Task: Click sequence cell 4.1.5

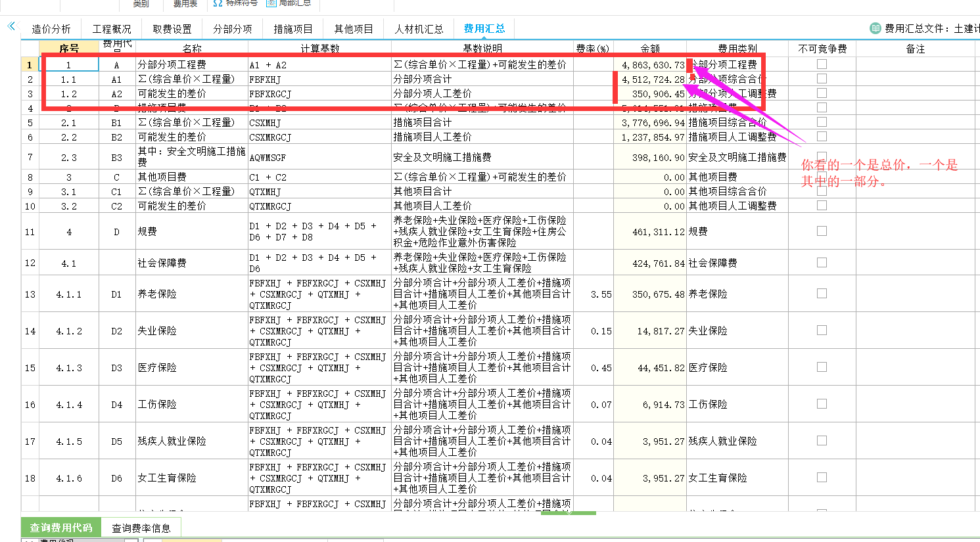Action: (x=69, y=441)
